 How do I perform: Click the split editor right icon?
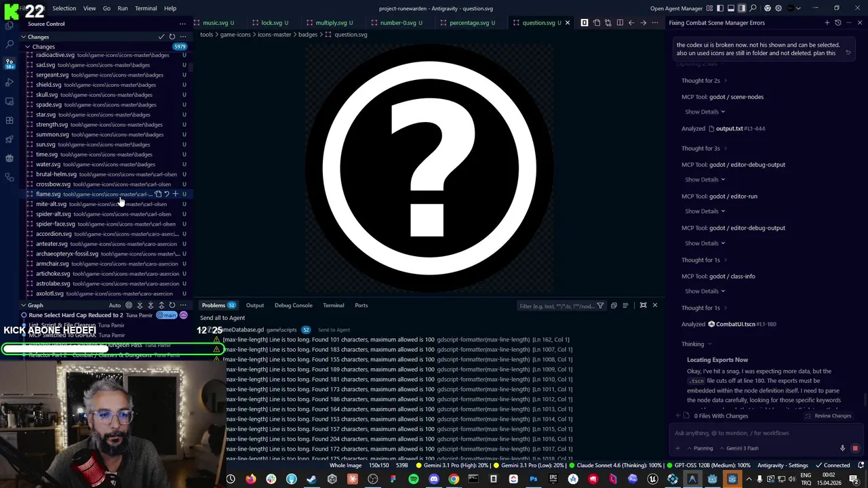click(x=620, y=22)
